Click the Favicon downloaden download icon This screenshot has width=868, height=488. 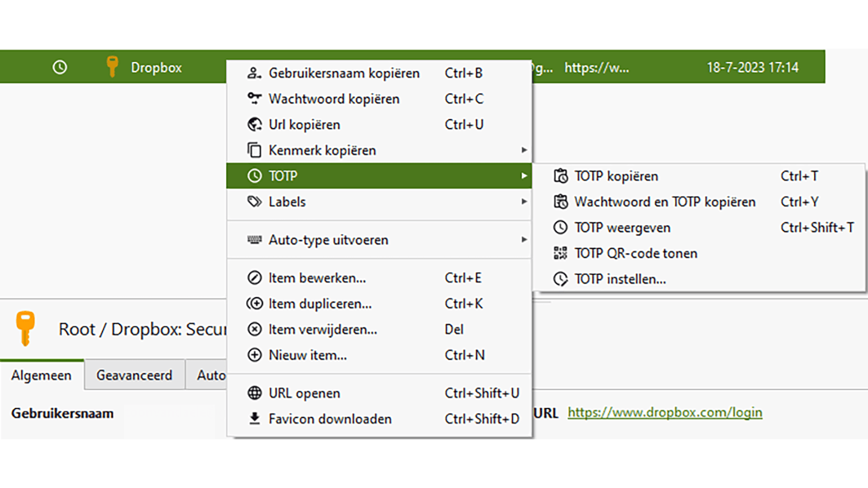[254, 419]
